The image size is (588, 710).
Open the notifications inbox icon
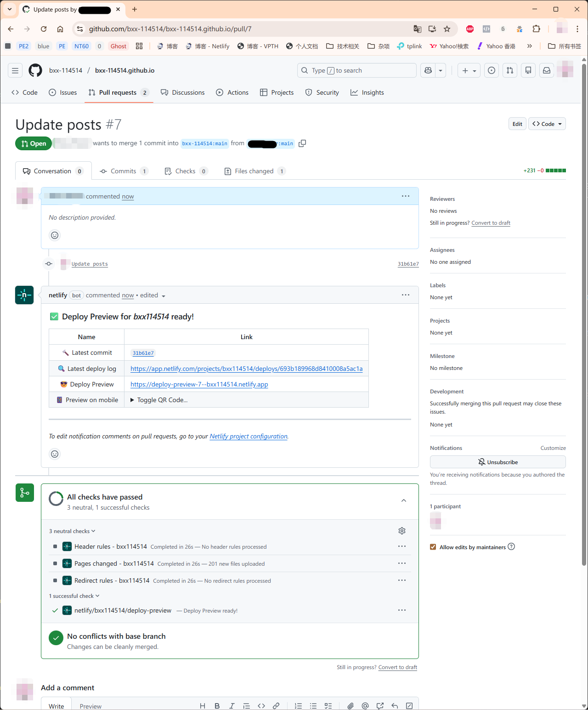pos(547,70)
